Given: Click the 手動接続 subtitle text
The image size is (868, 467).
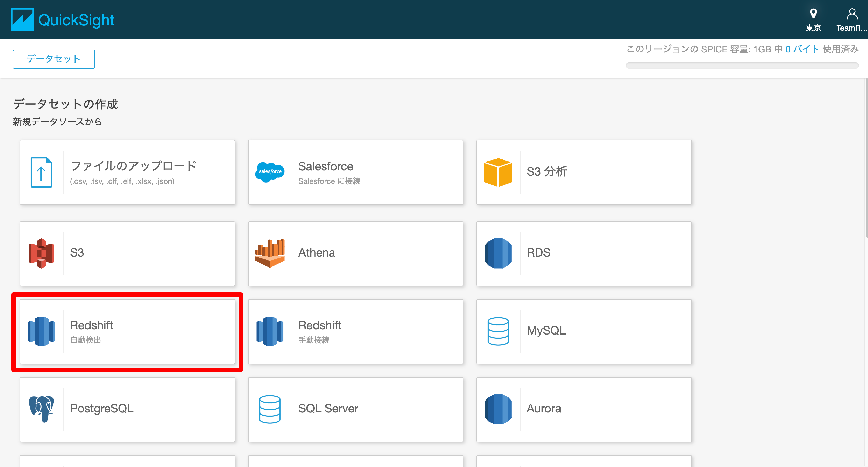Looking at the screenshot, I should [314, 340].
